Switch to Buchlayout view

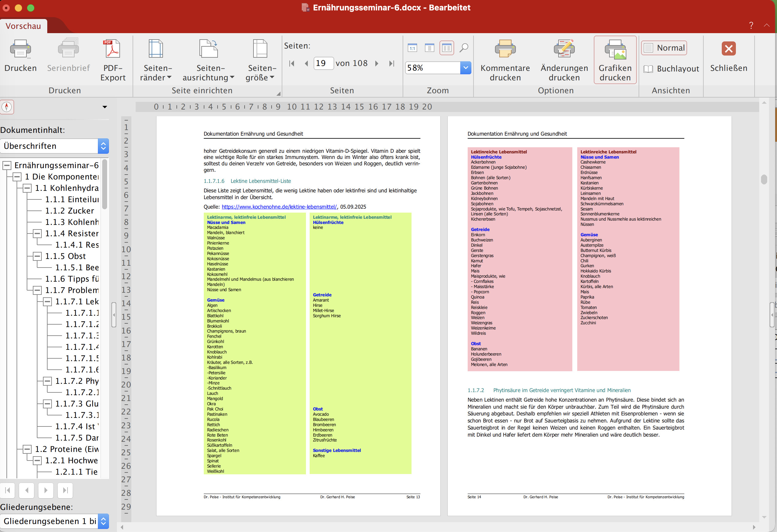(671, 69)
